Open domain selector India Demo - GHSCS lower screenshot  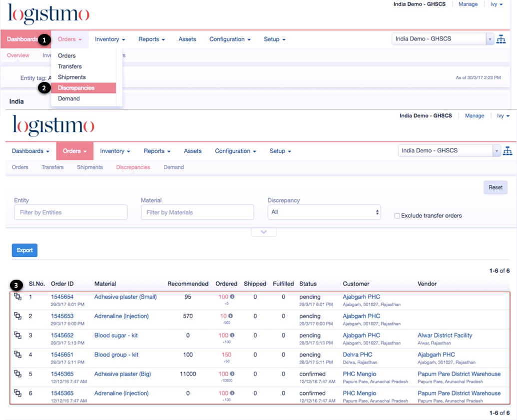(449, 151)
